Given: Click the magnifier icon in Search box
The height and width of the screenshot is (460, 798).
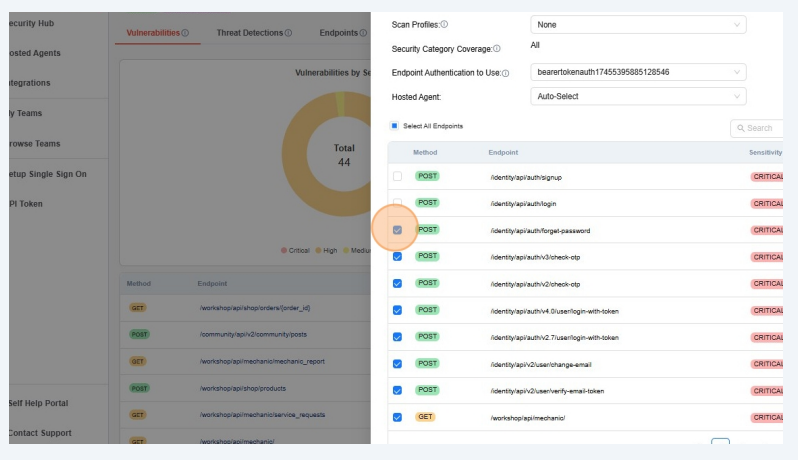Looking at the screenshot, I should 740,128.
